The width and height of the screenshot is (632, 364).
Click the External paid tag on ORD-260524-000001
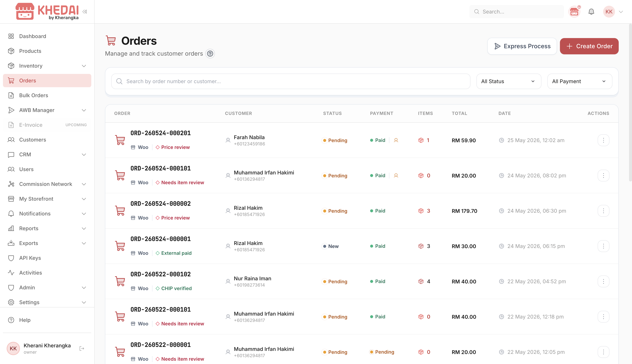click(x=174, y=253)
